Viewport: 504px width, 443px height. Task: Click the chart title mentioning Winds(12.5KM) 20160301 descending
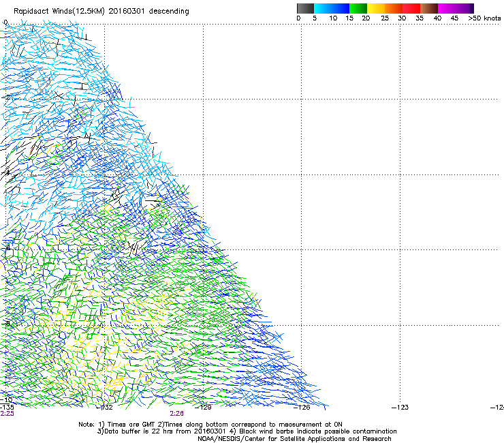(101, 12)
